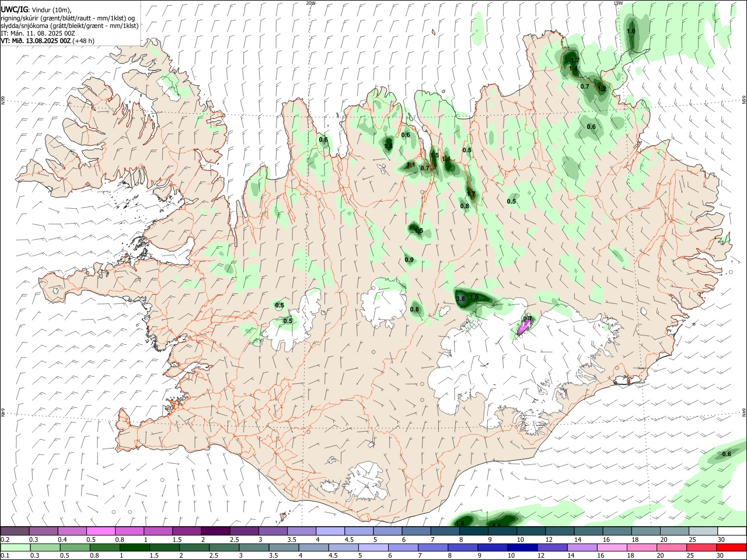Image resolution: width=747 pixels, height=560 pixels.
Task: Click the 20W longitude label
Action: tap(310, 3)
